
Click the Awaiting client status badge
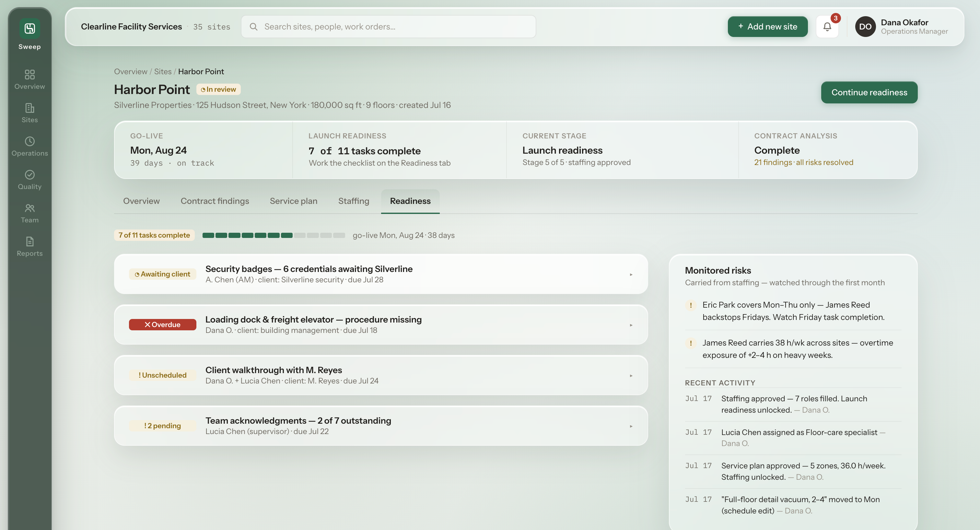click(x=162, y=274)
